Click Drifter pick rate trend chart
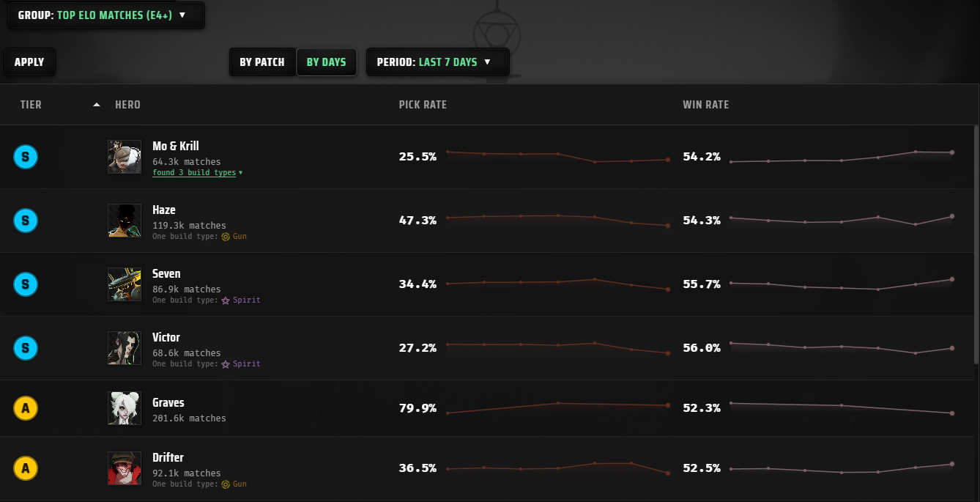980x502 pixels. point(557,468)
